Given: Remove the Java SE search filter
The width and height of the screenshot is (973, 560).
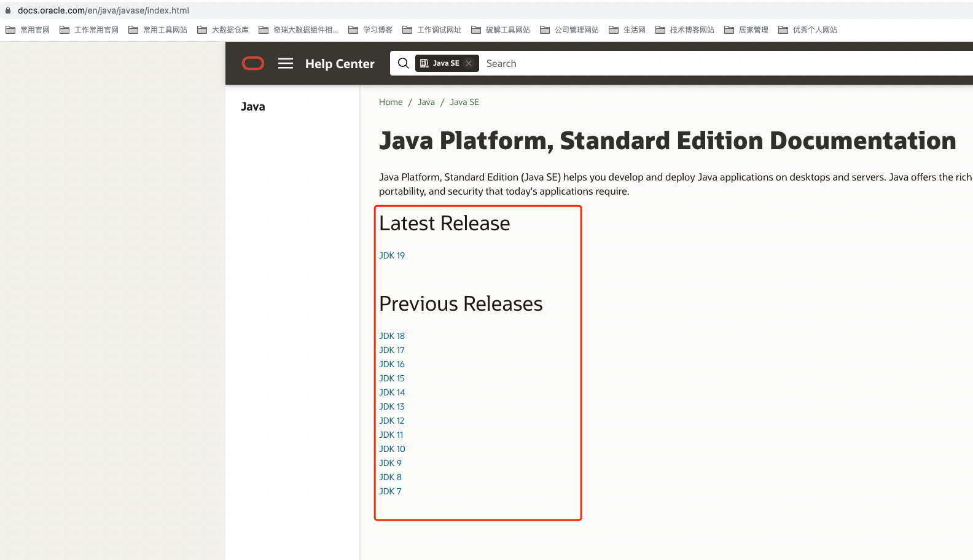Looking at the screenshot, I should 469,63.
